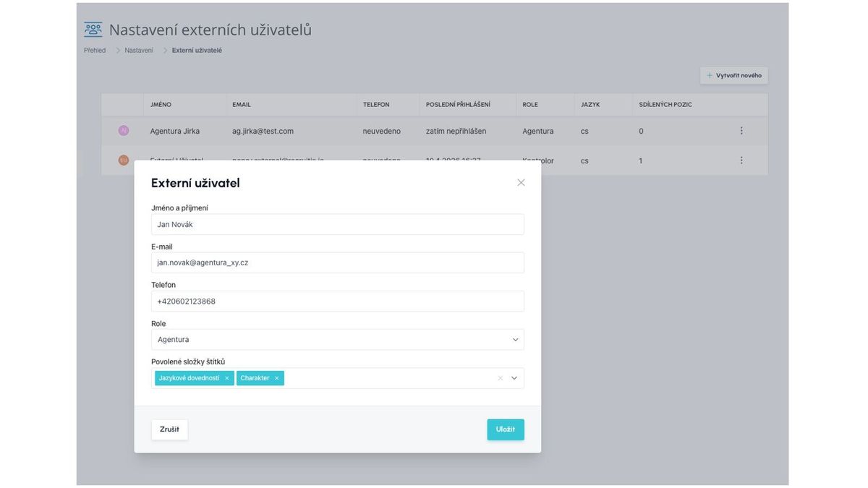Click the Uložit button
This screenshot has width=868, height=488.
tap(505, 429)
